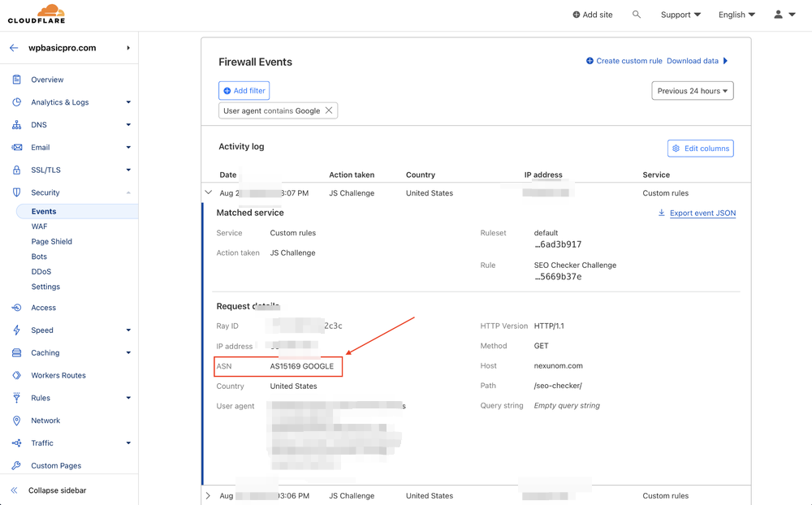Click the Custom Pages wrench icon

16,466
